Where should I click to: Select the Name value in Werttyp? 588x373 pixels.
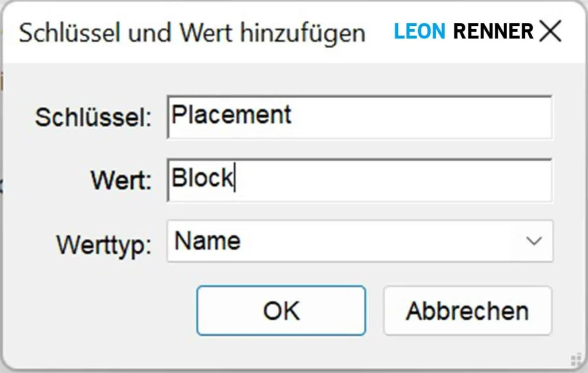click(207, 241)
